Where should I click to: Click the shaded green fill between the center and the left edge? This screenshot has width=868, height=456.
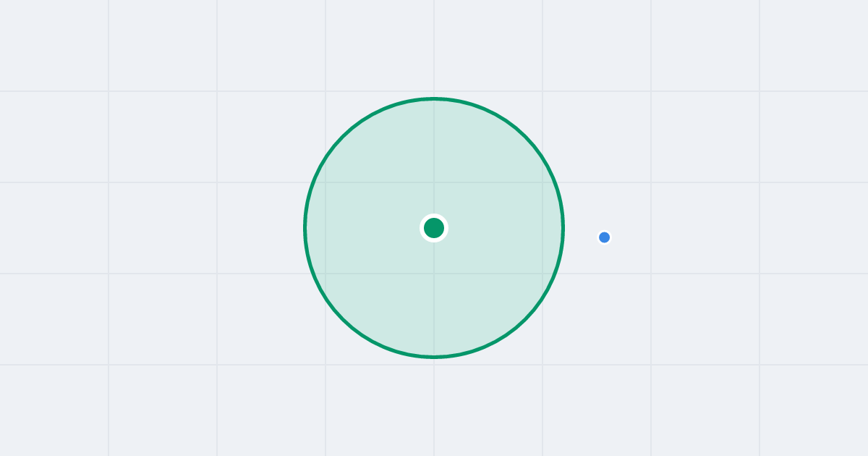point(369,228)
